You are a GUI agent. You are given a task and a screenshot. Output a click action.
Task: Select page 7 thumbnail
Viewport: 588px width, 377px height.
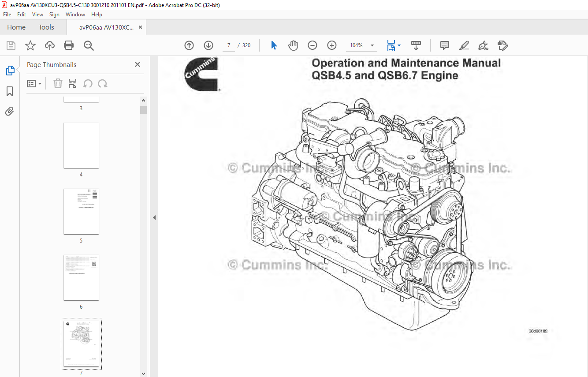click(x=81, y=343)
